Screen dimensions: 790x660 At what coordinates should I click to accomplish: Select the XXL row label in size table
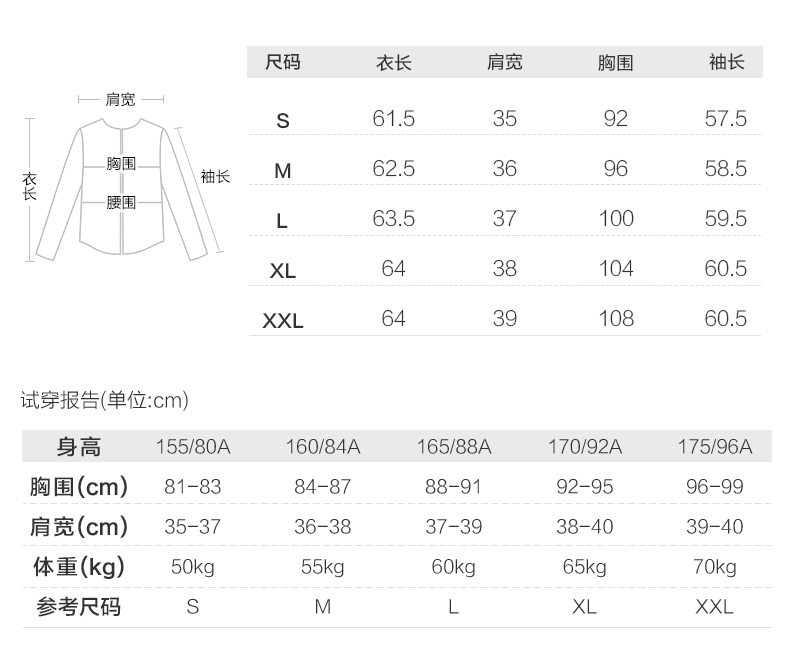283,321
